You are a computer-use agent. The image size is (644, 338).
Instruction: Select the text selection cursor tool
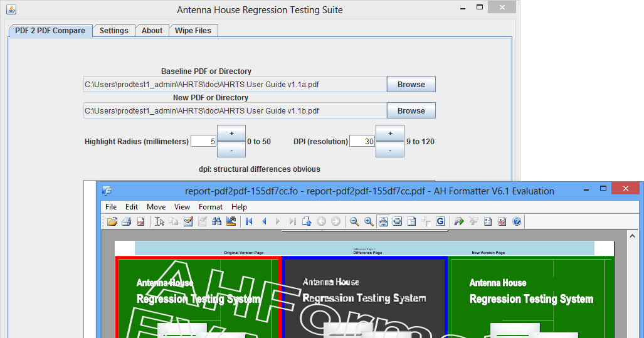click(x=159, y=222)
